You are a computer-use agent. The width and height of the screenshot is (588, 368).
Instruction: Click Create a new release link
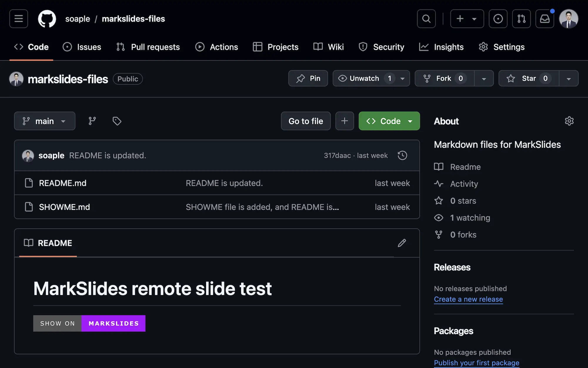click(x=468, y=299)
